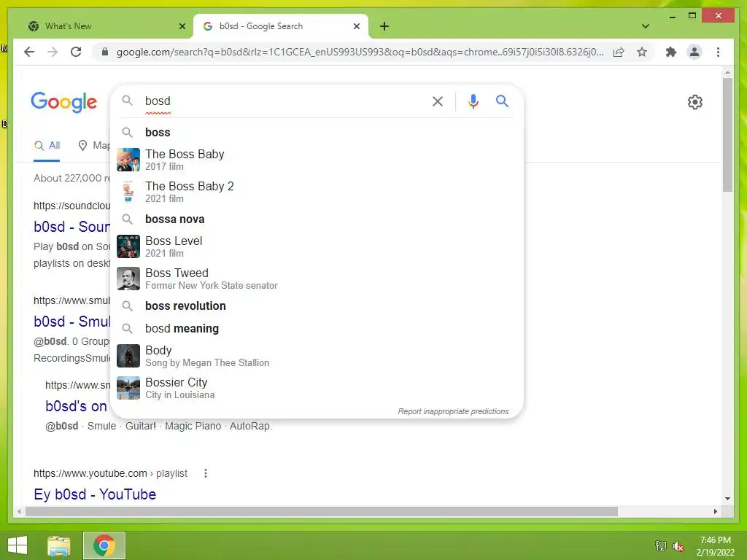Submit search with the blue magnifier
747x560 pixels.
click(502, 101)
